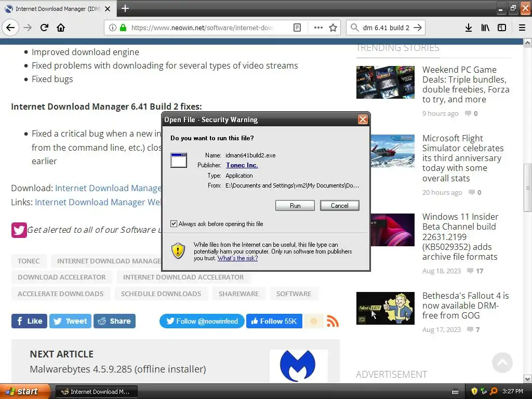Click the page scrollbar down arrow
Screen dimensions: 532x399
point(528,379)
